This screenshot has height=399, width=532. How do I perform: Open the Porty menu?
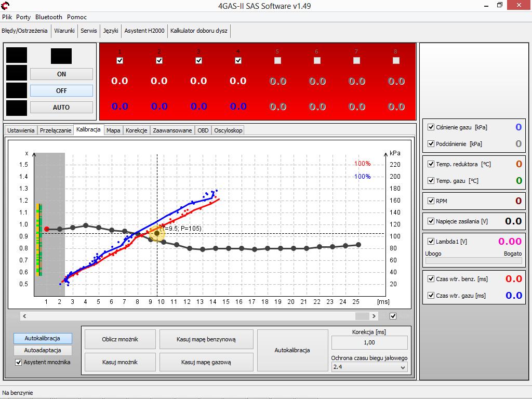coord(23,17)
